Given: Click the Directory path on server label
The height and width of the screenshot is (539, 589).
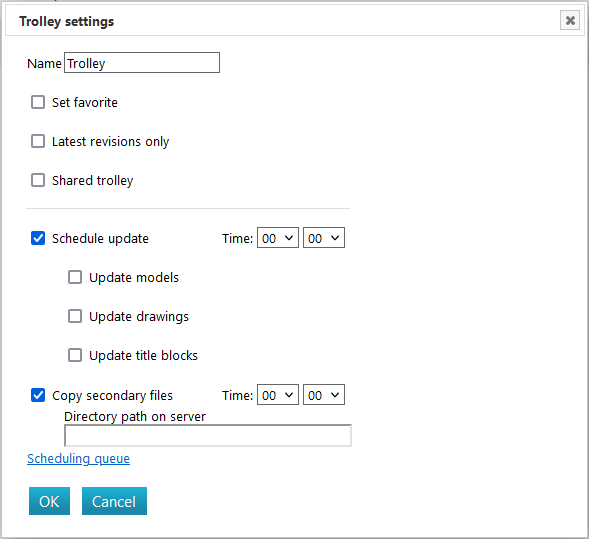Looking at the screenshot, I should tap(135, 417).
